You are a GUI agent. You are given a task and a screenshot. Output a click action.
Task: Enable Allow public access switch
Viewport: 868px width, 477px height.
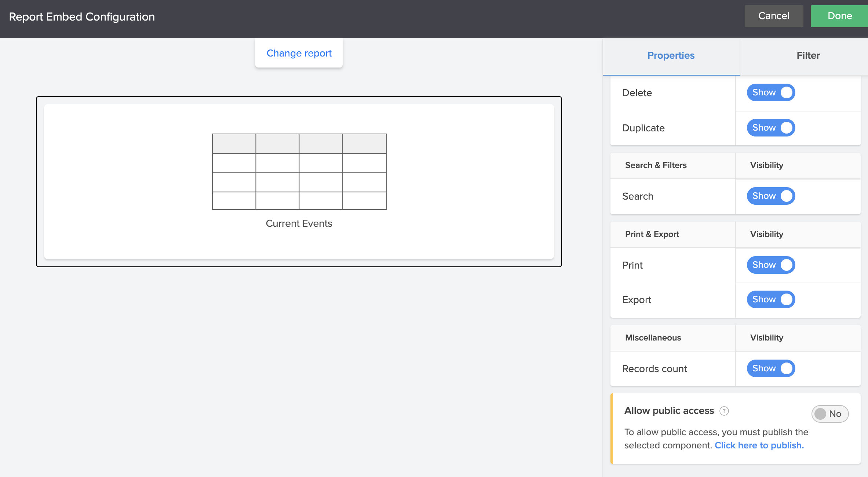pyautogui.click(x=829, y=414)
